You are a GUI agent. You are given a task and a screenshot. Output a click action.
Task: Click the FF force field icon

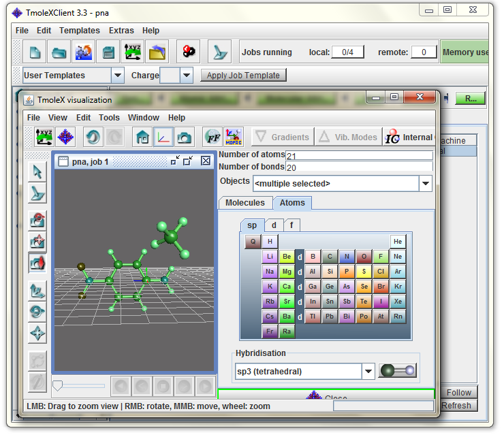point(212,137)
